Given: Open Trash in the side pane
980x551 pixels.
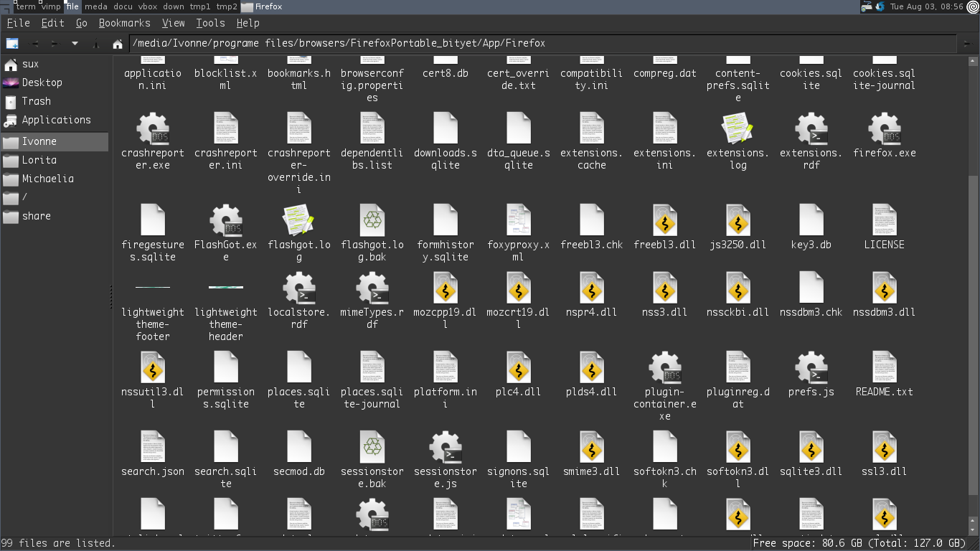Looking at the screenshot, I should 55,101.
